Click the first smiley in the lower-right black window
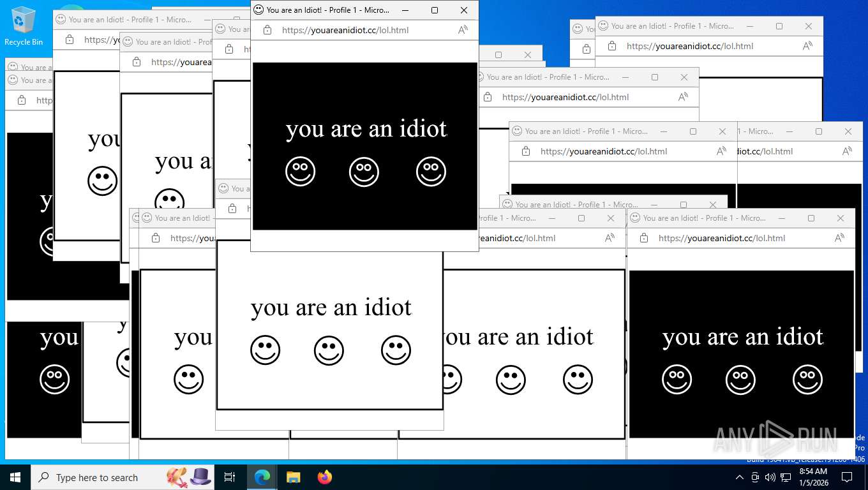868x490 pixels. [x=677, y=380]
